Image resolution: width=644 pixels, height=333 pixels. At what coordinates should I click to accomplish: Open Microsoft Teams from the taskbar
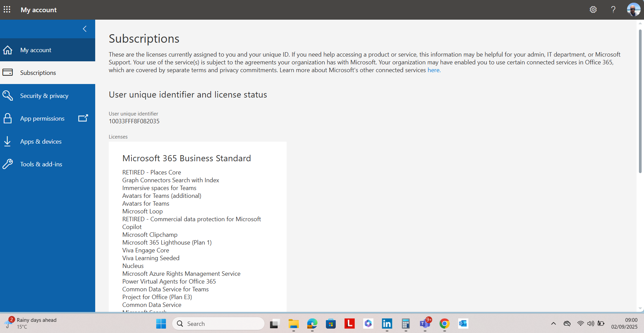425,324
